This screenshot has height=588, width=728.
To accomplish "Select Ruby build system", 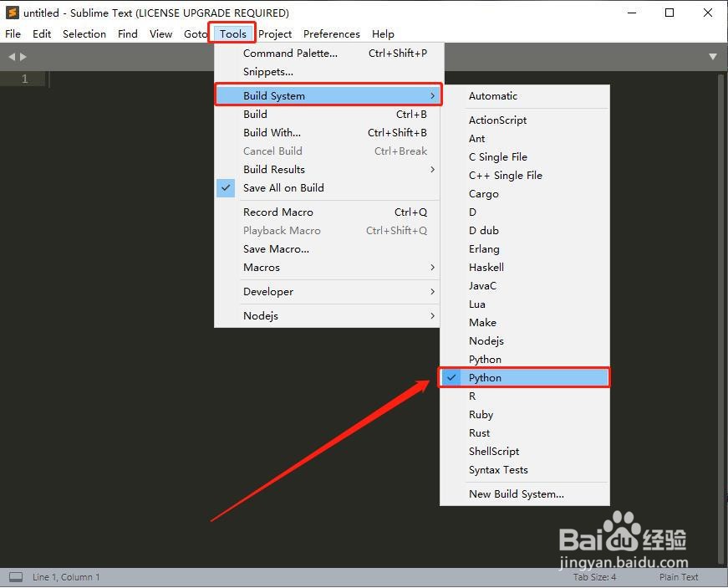I will tap(525, 414).
